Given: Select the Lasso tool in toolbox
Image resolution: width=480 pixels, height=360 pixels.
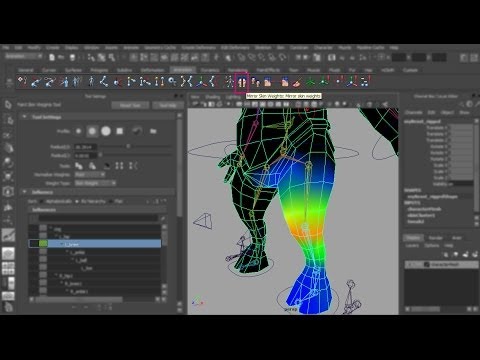Looking at the screenshot, I should [8, 120].
